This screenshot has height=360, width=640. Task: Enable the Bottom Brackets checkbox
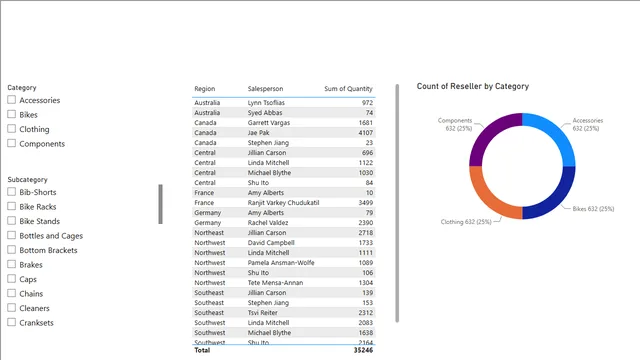pos(11,250)
